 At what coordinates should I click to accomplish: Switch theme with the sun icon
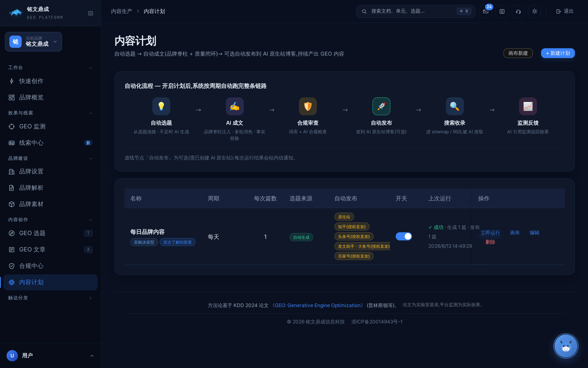click(x=535, y=11)
